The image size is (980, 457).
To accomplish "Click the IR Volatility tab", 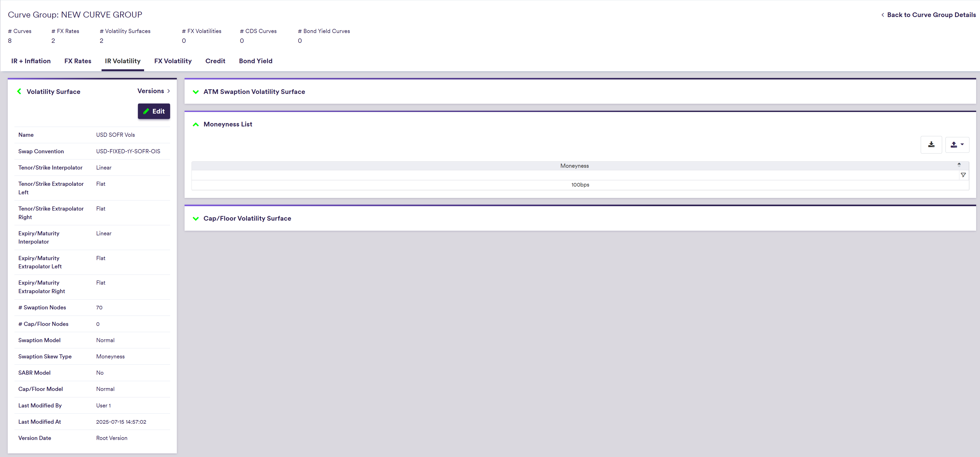I will pyautogui.click(x=122, y=61).
